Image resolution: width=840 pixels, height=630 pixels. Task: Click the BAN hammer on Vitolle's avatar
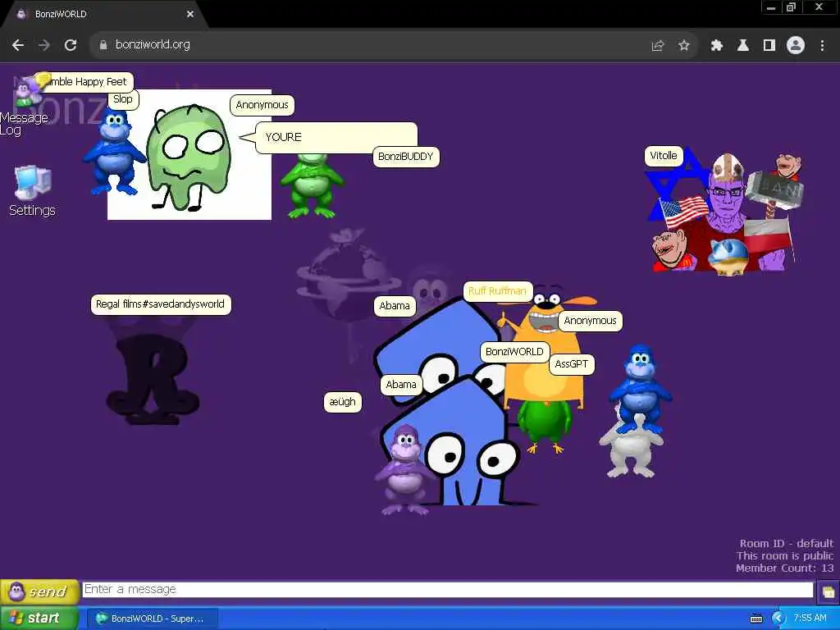coord(777,190)
